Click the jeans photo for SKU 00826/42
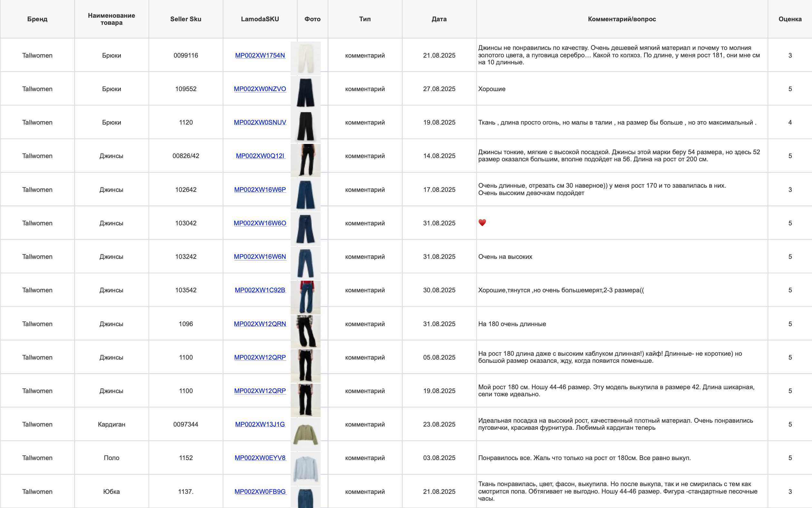 (x=305, y=161)
